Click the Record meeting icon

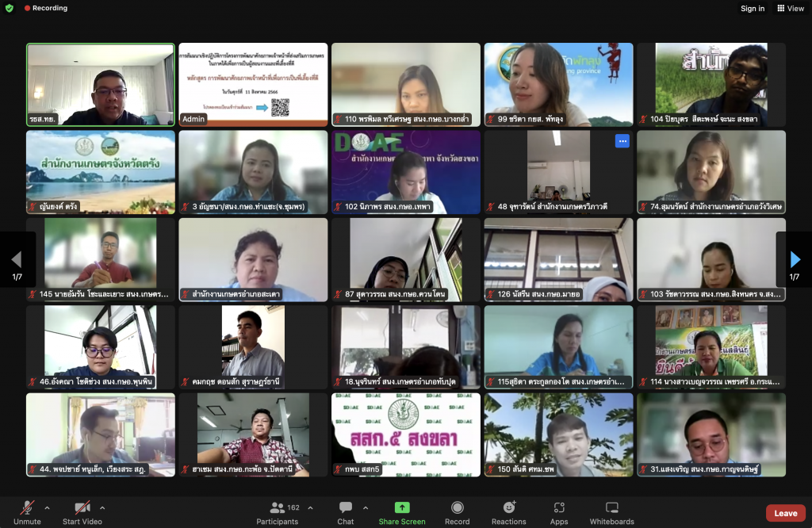[457, 508]
